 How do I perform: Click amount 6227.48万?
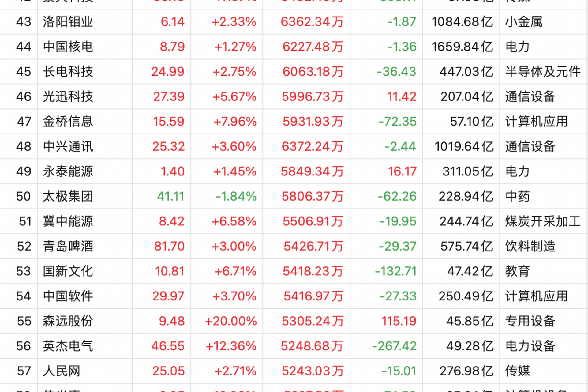313,47
